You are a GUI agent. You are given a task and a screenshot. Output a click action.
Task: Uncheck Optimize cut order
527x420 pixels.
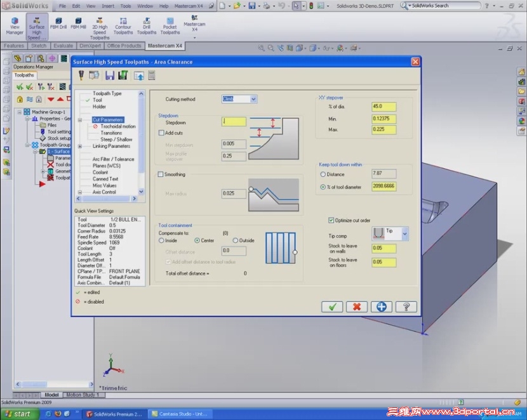pos(331,220)
